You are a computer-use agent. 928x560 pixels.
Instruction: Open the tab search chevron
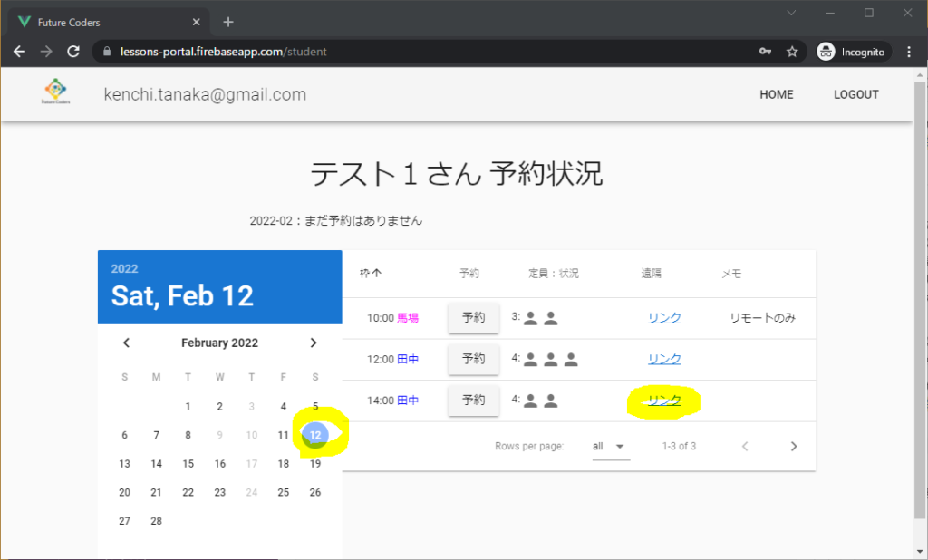pos(791,13)
